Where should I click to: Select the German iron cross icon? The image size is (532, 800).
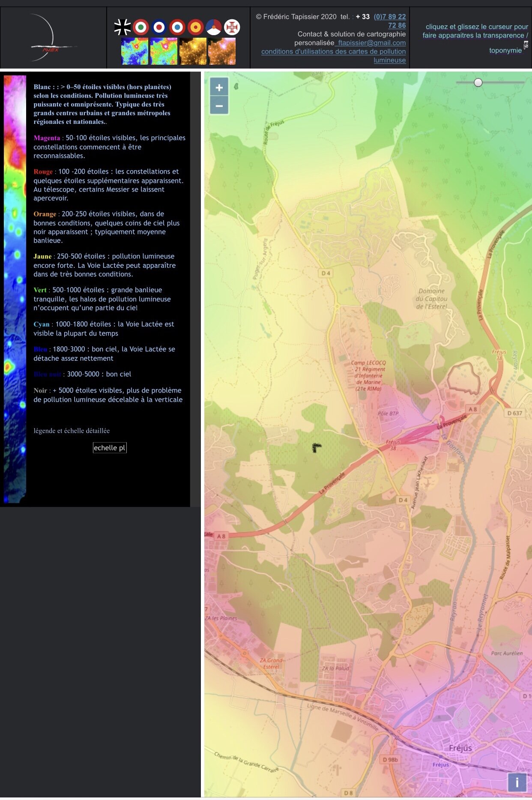pos(123,27)
